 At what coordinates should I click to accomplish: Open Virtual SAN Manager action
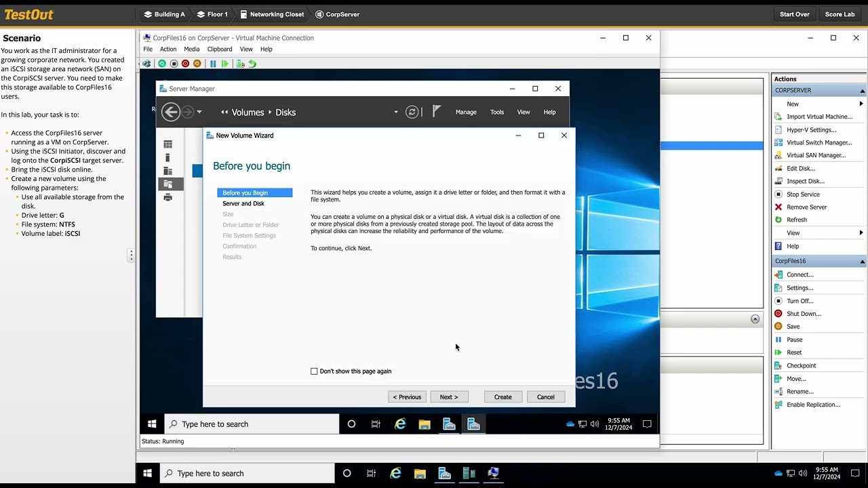click(816, 155)
